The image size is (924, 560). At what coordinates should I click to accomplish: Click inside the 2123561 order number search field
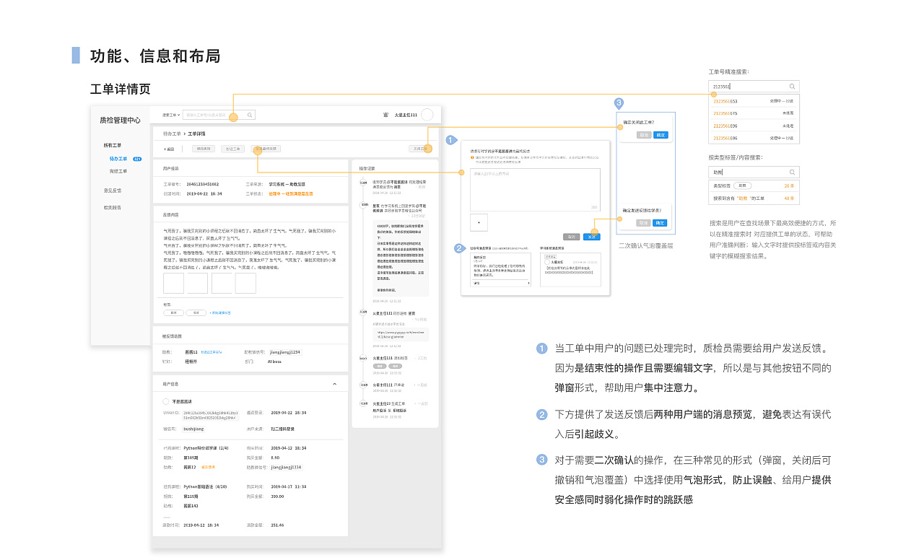(736, 87)
